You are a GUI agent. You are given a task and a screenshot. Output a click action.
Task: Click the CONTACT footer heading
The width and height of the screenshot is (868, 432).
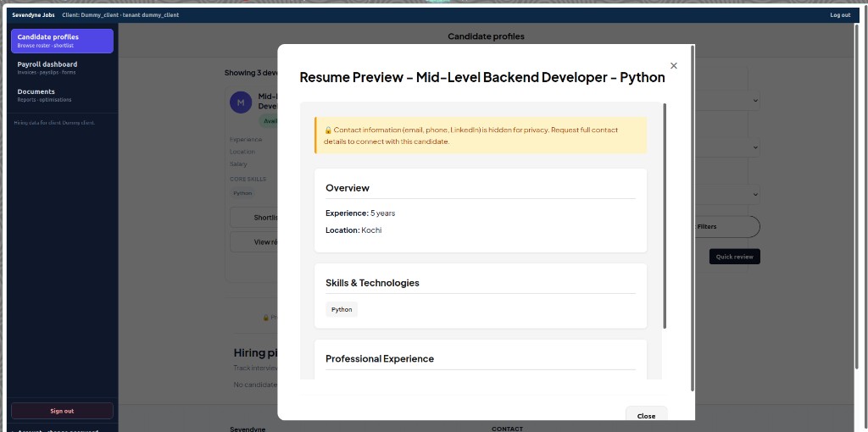pos(507,429)
